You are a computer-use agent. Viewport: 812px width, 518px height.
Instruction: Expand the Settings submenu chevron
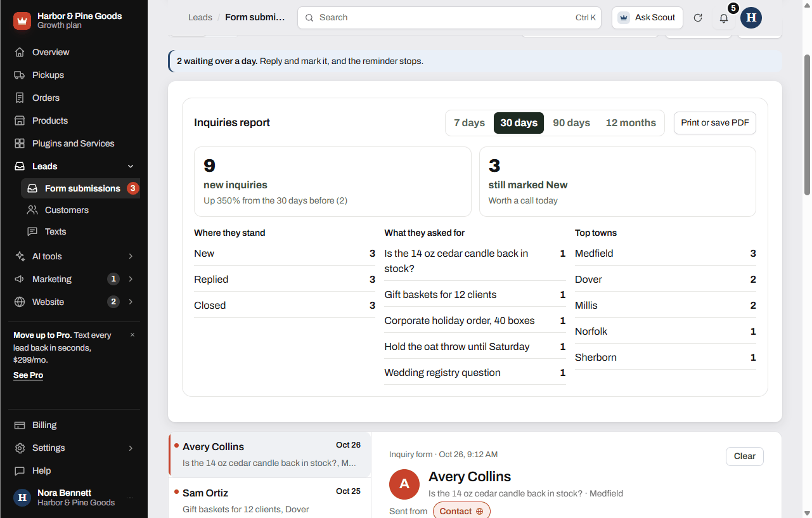tap(131, 448)
